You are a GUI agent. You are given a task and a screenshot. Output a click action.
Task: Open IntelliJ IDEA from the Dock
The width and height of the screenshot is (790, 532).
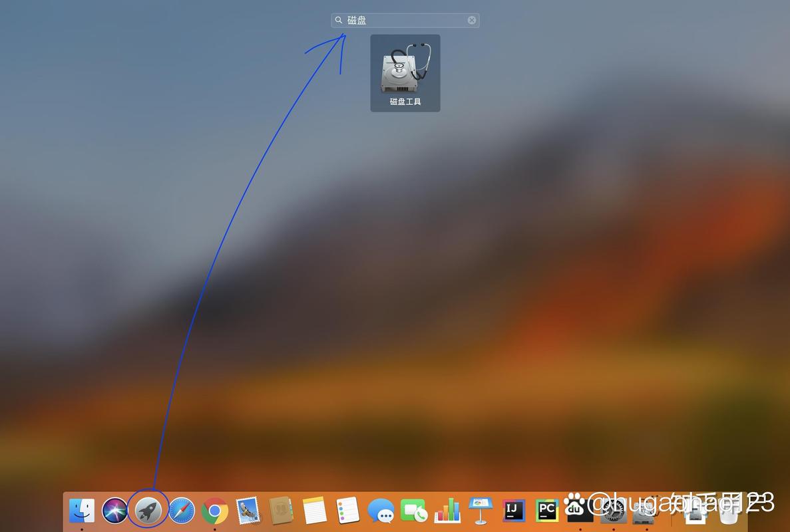click(513, 511)
